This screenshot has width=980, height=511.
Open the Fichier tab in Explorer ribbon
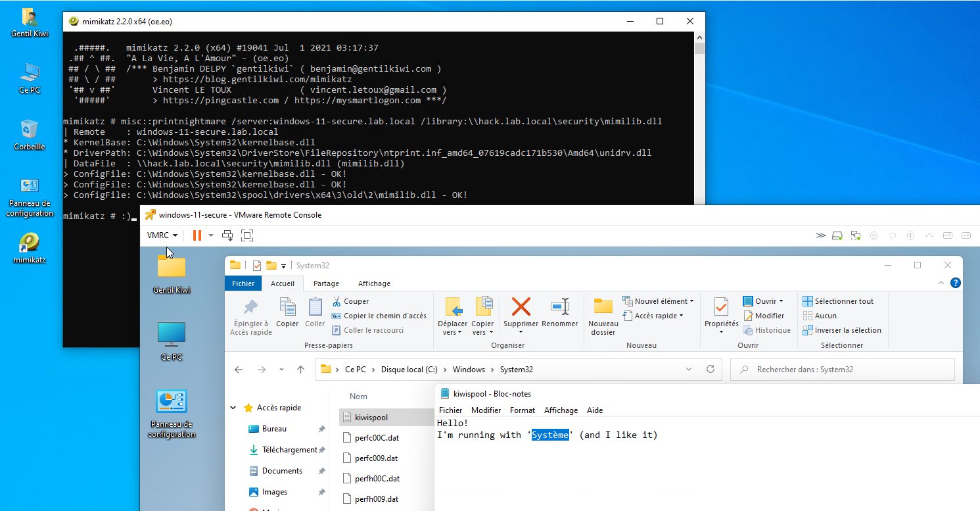243,283
